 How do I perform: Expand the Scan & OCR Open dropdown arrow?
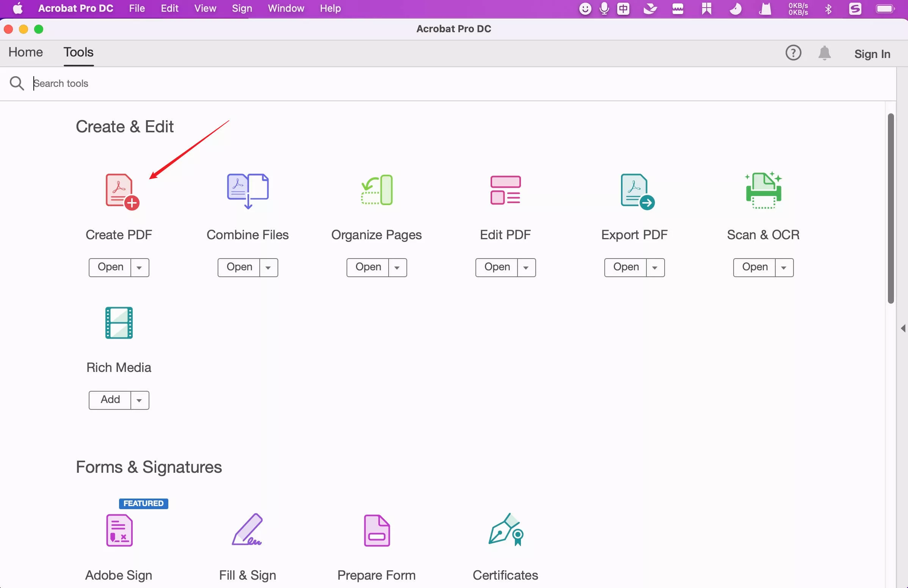pyautogui.click(x=784, y=268)
